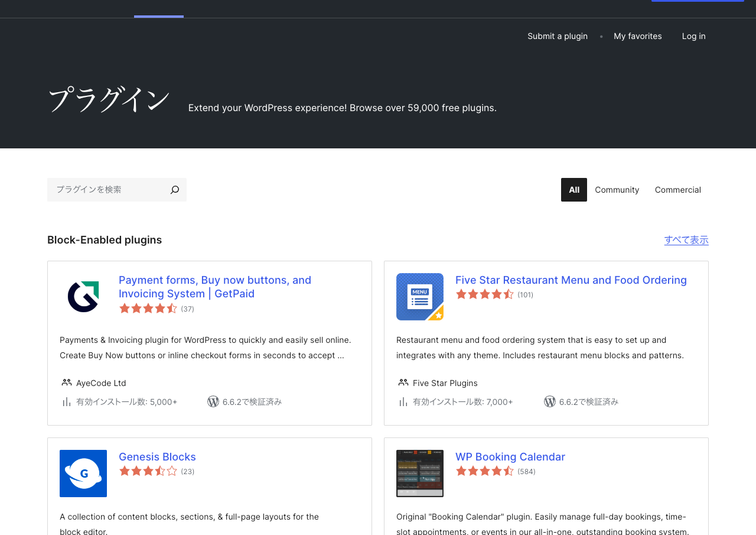Click 6.6.2で検証済み in GetPaid card
Screen dimensions: 756x535
[x=252, y=402]
